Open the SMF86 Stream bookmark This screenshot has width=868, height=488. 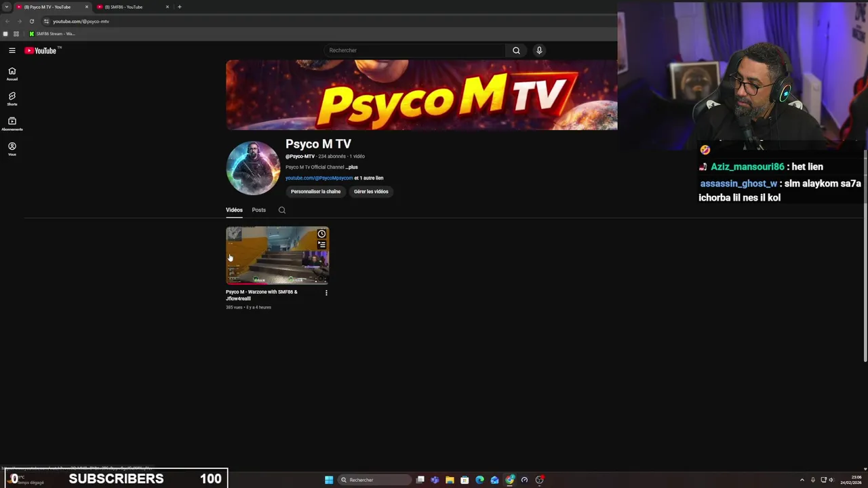pos(52,34)
